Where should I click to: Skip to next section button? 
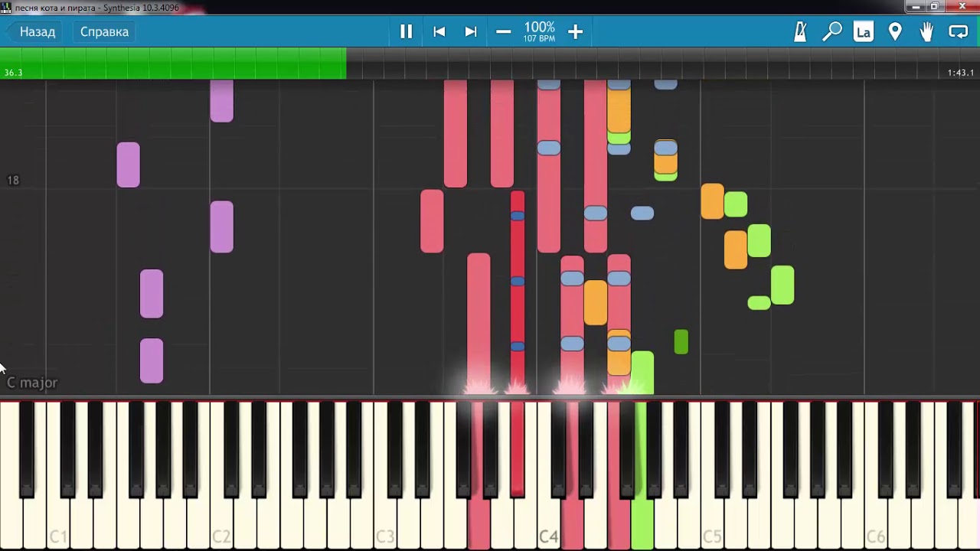pyautogui.click(x=471, y=31)
